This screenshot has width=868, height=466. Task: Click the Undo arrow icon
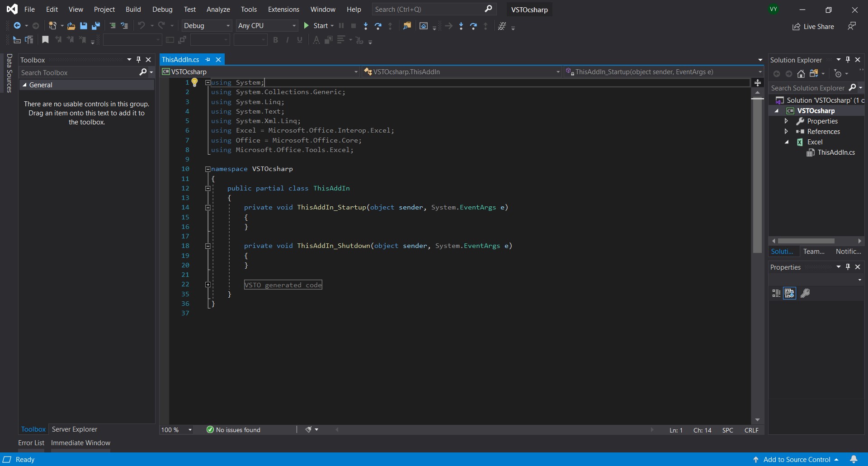point(142,26)
